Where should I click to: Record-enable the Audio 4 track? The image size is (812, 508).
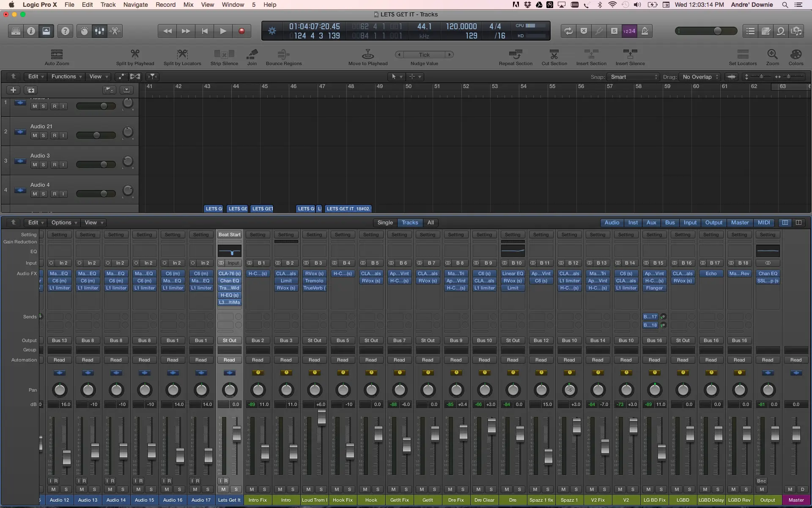[x=55, y=194]
